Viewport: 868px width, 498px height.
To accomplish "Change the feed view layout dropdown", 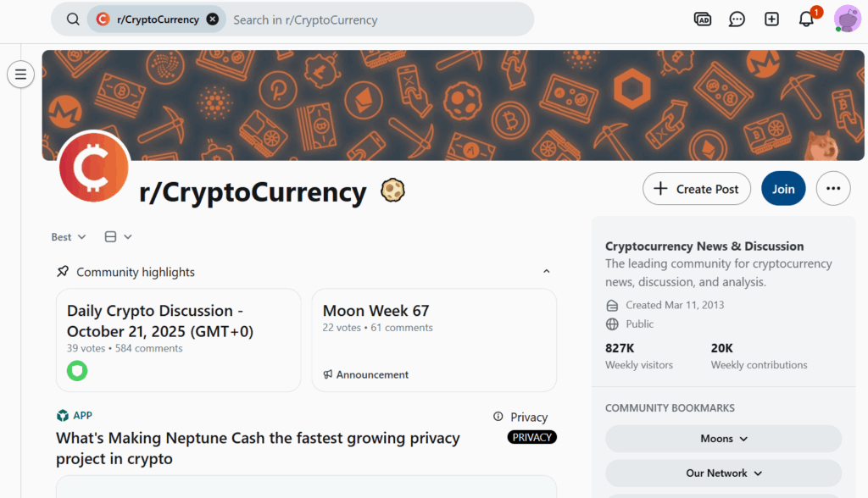I will [x=118, y=237].
